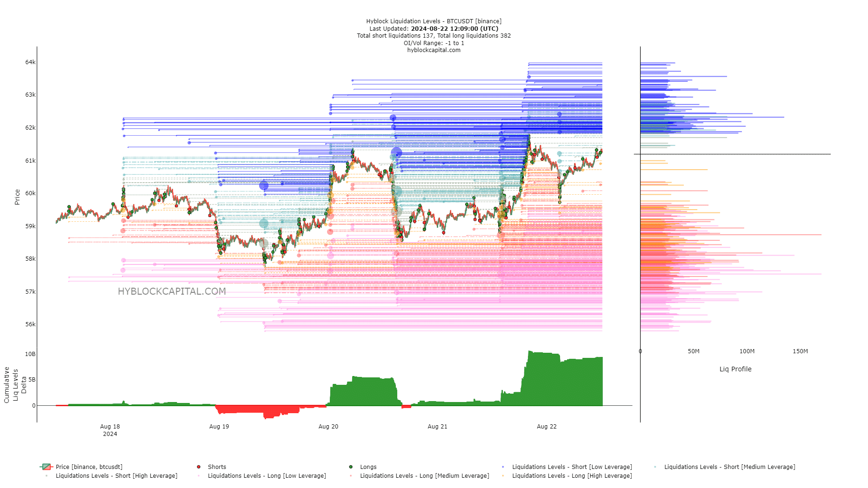
Task: Click the chart title Hyblock Liquidation Levels
Action: click(434, 21)
